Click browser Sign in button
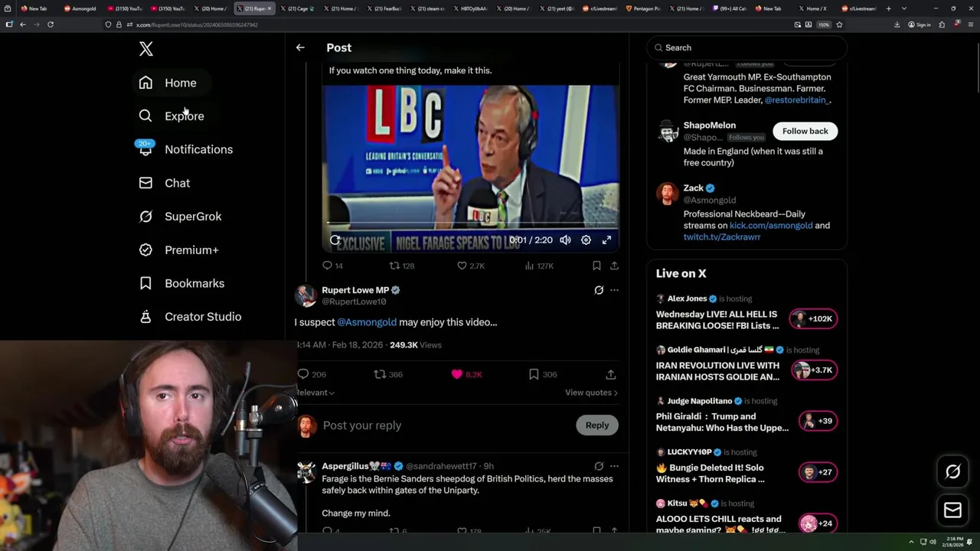The height and width of the screenshot is (551, 980). point(920,24)
